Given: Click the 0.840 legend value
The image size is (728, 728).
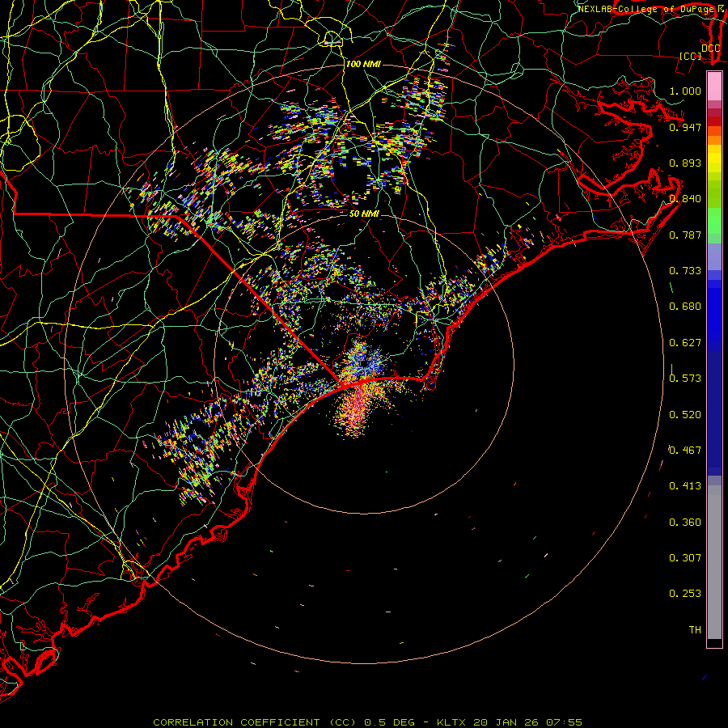Looking at the screenshot, I should tap(685, 199).
